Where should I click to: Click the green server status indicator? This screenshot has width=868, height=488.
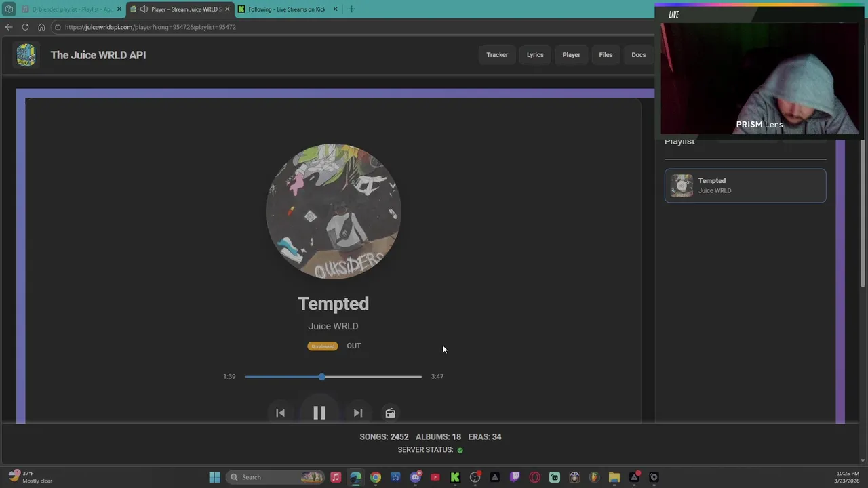460,450
